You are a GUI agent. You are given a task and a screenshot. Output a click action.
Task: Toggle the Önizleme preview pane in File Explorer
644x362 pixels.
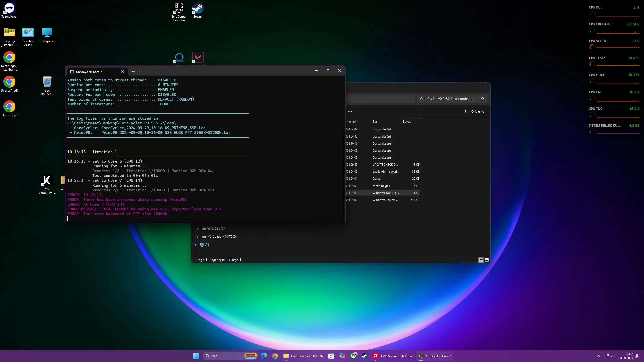click(x=475, y=112)
